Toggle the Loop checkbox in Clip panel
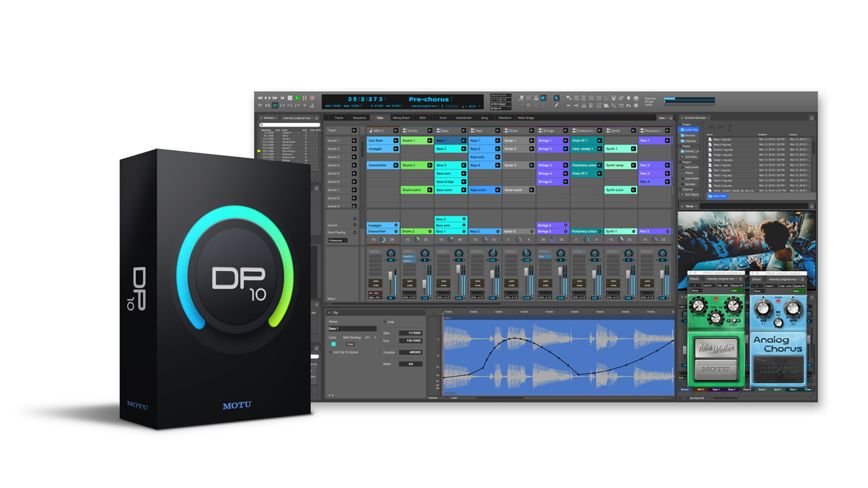 click(x=385, y=322)
